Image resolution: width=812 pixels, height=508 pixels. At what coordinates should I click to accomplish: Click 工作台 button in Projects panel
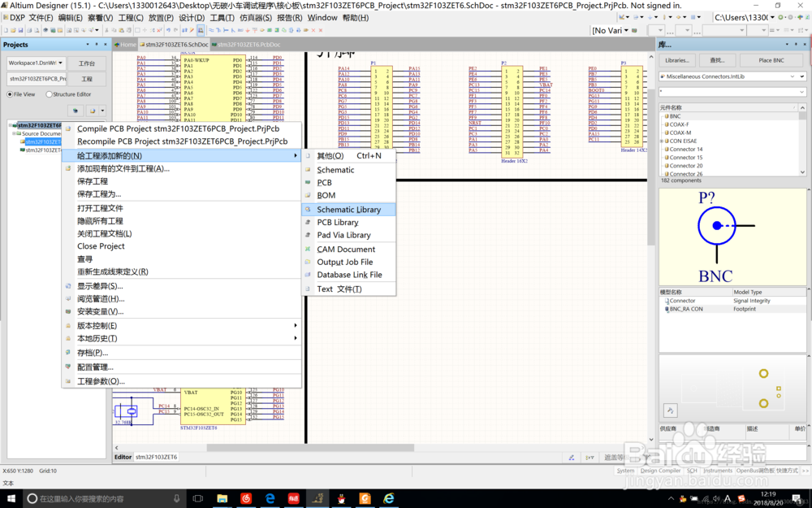click(87, 63)
